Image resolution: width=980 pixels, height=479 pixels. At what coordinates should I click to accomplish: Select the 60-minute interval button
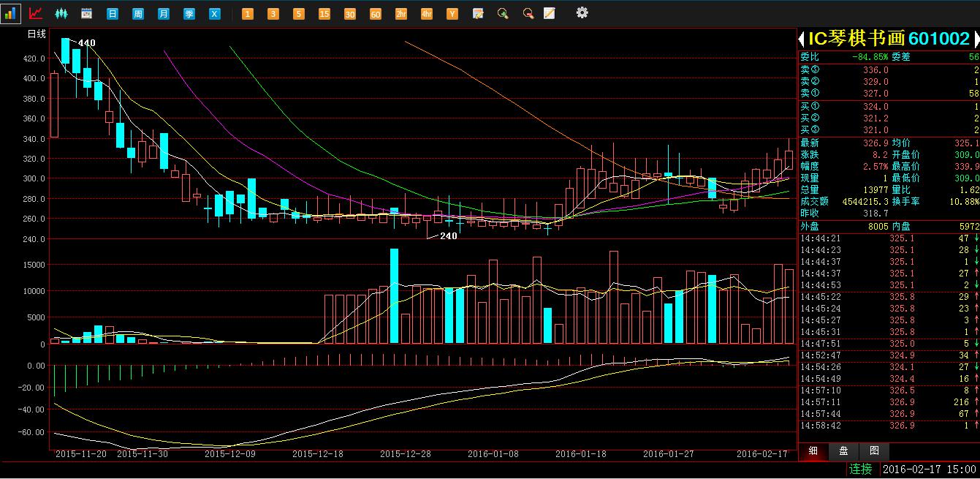[376, 14]
